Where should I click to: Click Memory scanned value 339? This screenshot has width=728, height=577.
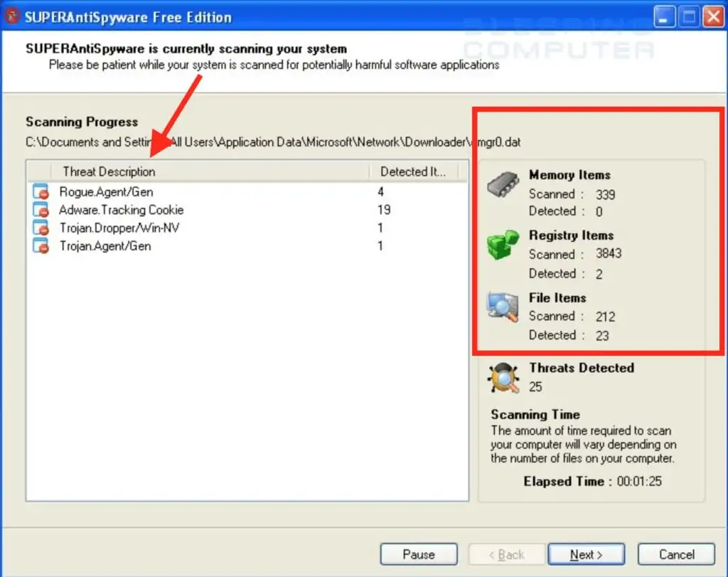click(x=606, y=194)
